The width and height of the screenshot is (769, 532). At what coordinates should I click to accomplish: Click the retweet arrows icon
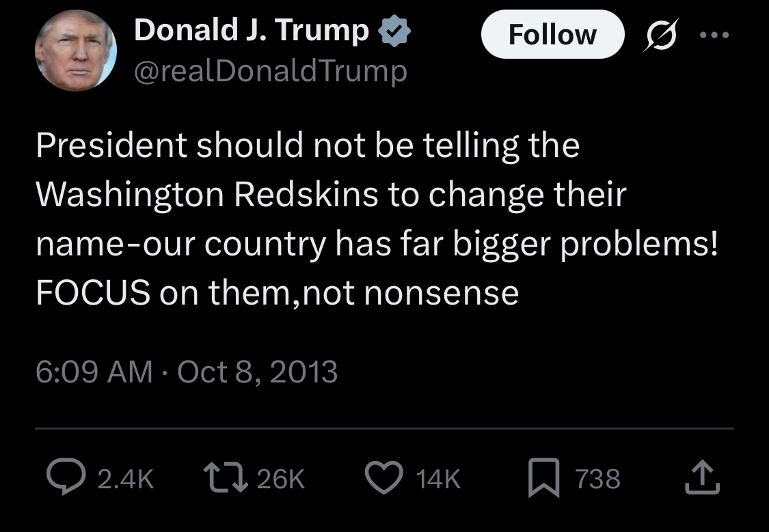coord(226,479)
